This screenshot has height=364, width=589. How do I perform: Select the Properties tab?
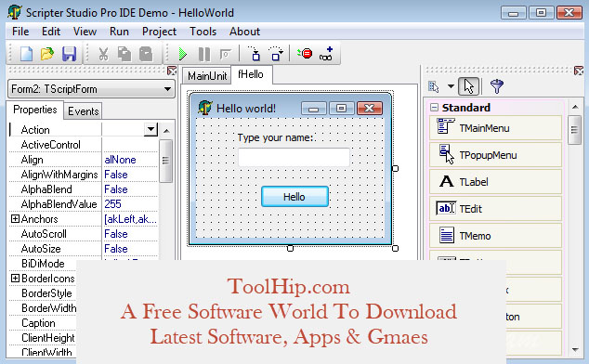coord(35,110)
